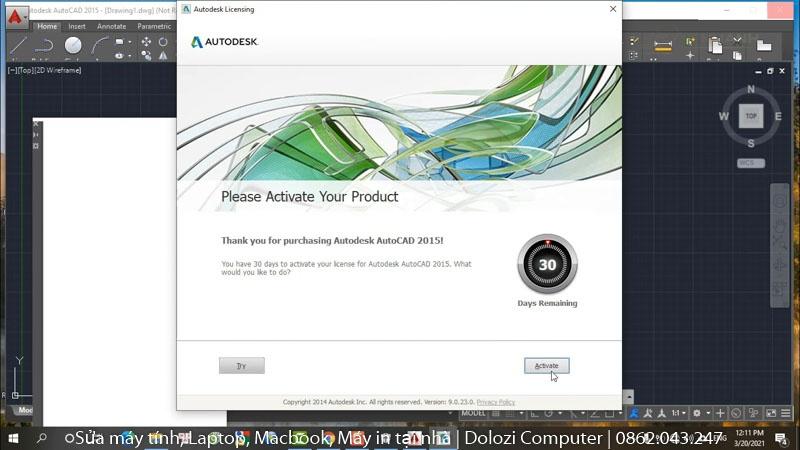The height and width of the screenshot is (450, 800).
Task: Click "Thank you for purchasing Autodesk AutoCAD 2015!" text
Action: pyautogui.click(x=332, y=240)
